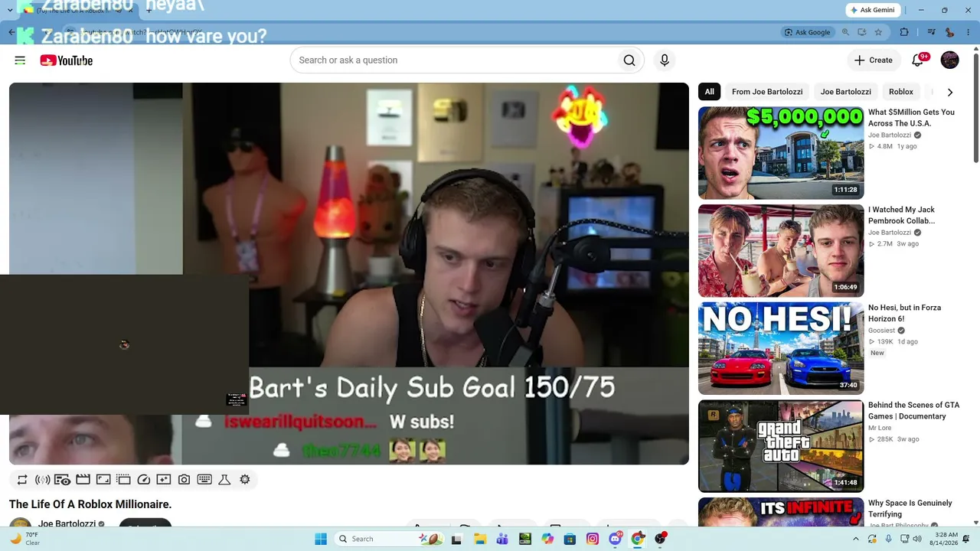The image size is (980, 551).
Task: Open the YouTube account avatar menu
Action: click(949, 60)
